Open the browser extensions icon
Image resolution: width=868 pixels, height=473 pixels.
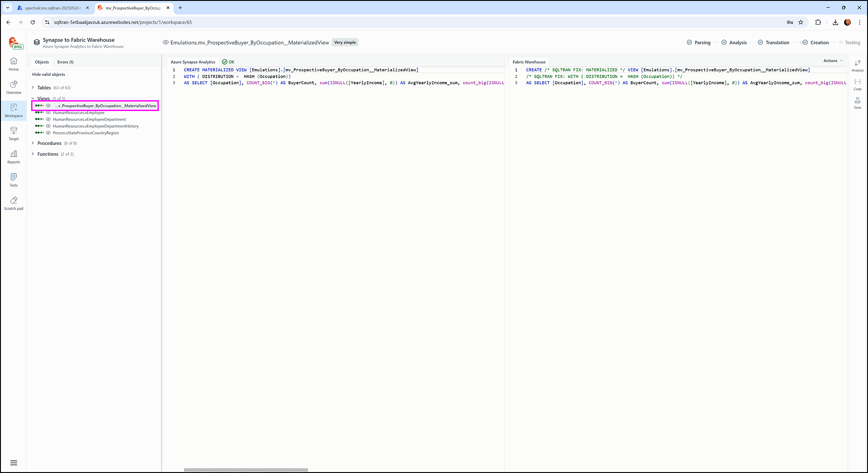click(x=818, y=22)
